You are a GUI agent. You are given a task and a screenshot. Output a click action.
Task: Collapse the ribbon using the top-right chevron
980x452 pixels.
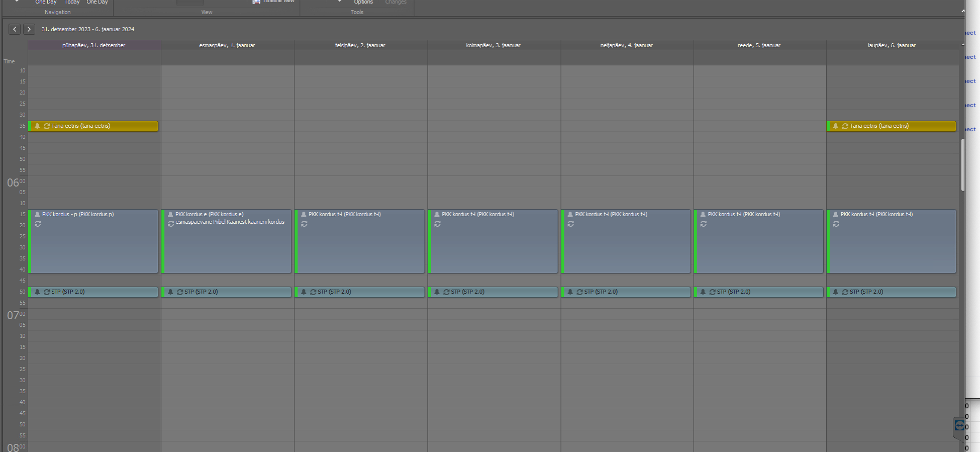point(963,11)
